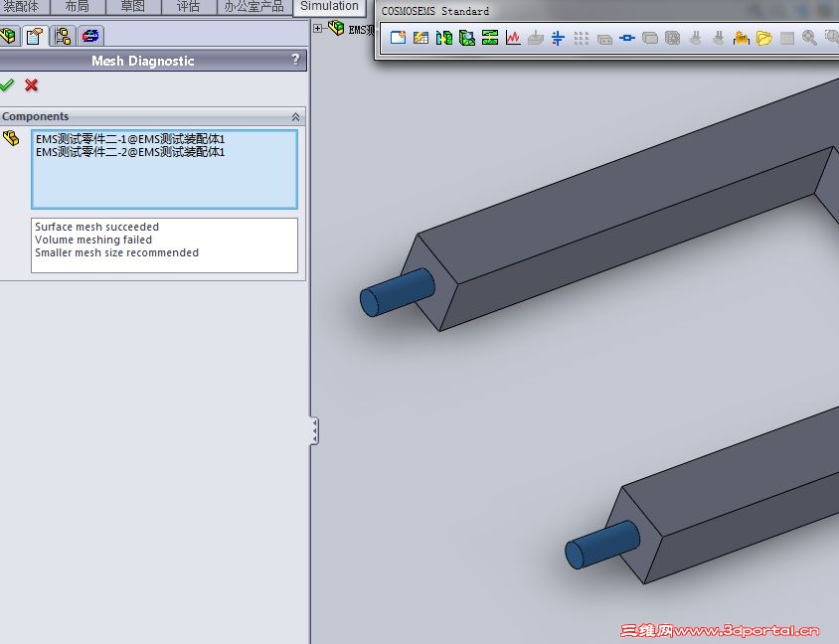Switch to the 办公室产品 tab
This screenshot has width=839, height=644.
point(254,6)
